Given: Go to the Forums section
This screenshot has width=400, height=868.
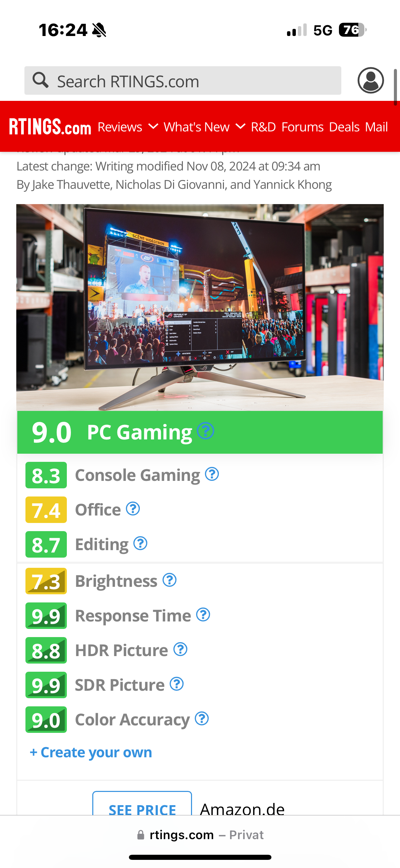Looking at the screenshot, I should point(302,127).
